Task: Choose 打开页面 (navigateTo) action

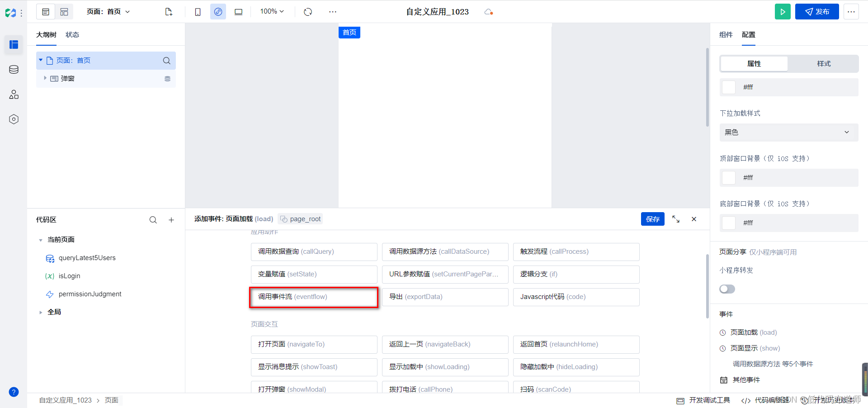Action: [x=314, y=344]
